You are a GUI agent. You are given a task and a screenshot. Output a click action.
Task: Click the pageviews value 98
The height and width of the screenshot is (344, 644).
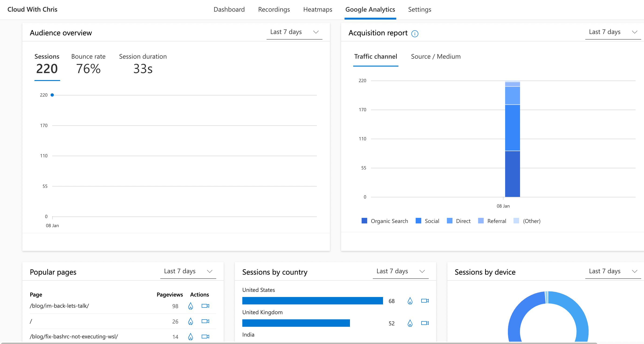(x=175, y=306)
